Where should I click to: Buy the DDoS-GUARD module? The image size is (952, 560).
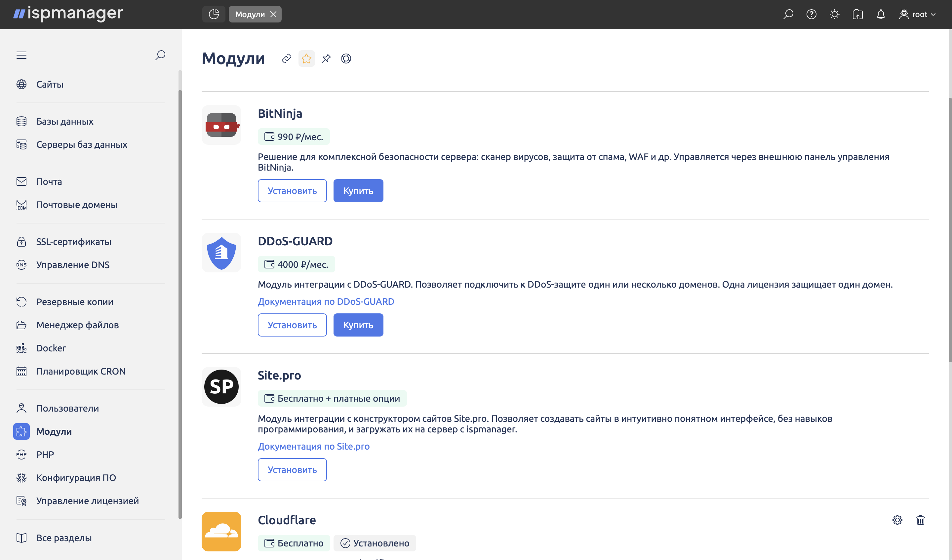(x=358, y=325)
